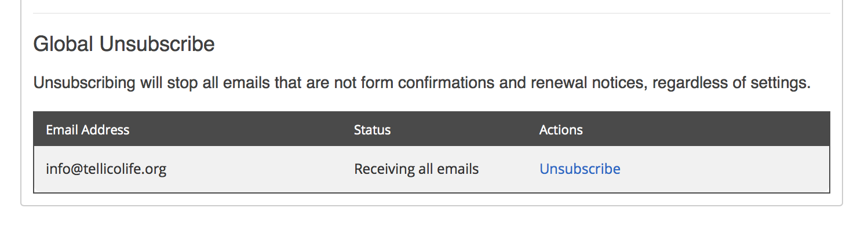Click the Global Unsubscribe heading
Image resolution: width=868 pixels, height=226 pixels.
click(124, 43)
